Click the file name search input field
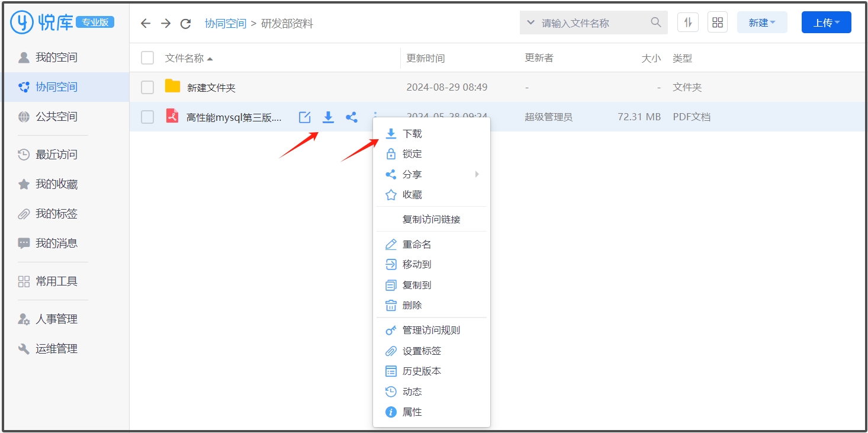The width and height of the screenshot is (868, 433). coord(592,23)
